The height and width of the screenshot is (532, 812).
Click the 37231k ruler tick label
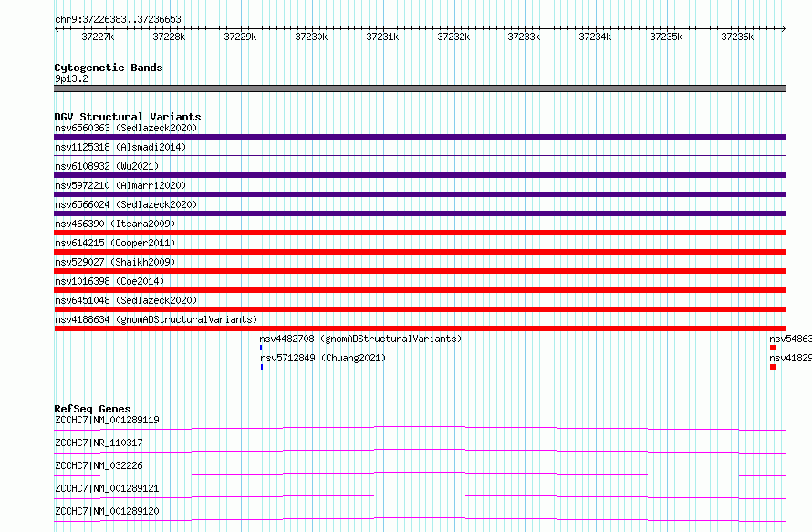[x=382, y=37]
